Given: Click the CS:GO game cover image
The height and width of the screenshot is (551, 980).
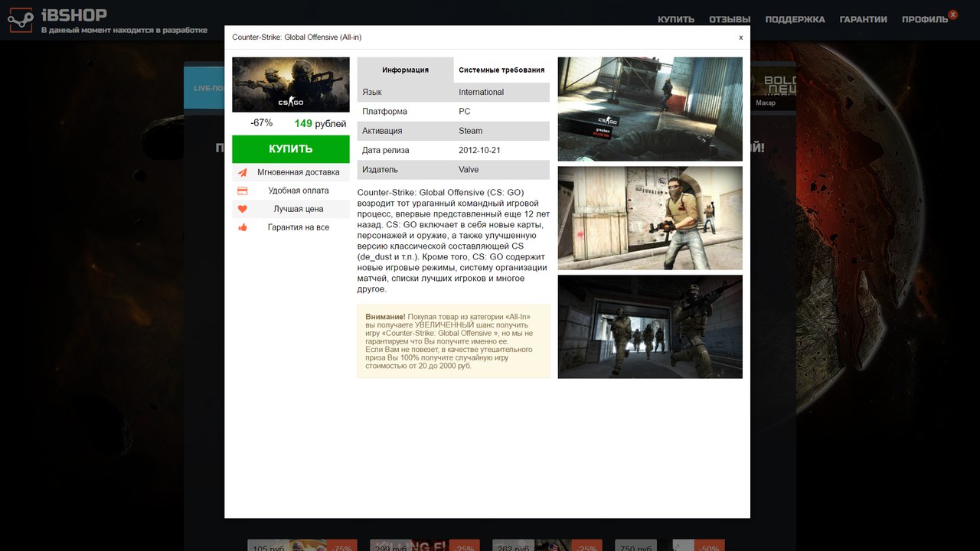Looking at the screenshot, I should [x=291, y=84].
